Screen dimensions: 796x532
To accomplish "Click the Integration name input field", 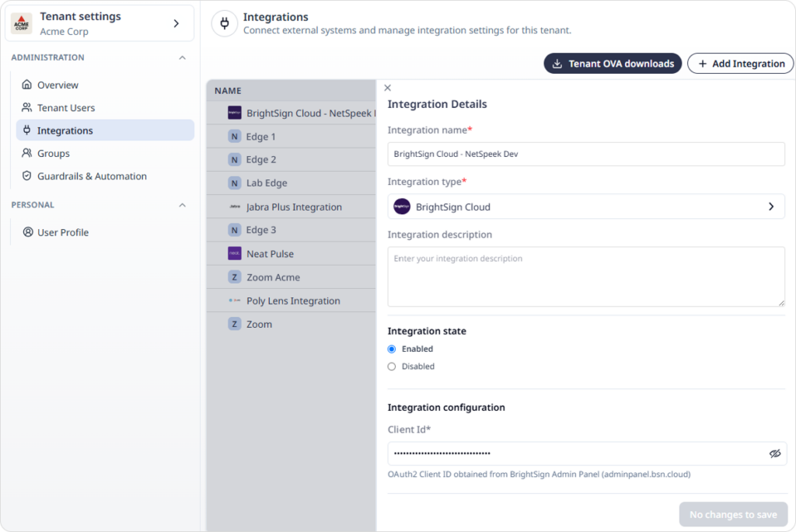I will (586, 155).
